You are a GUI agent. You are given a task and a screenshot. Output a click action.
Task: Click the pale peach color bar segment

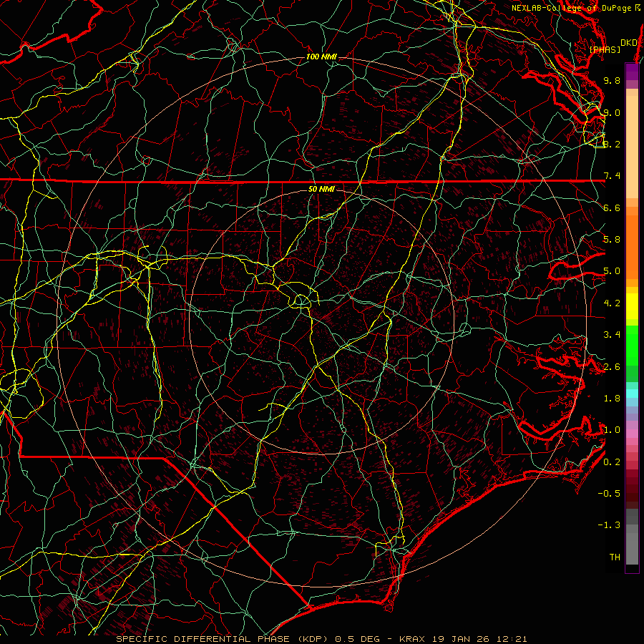632,147
